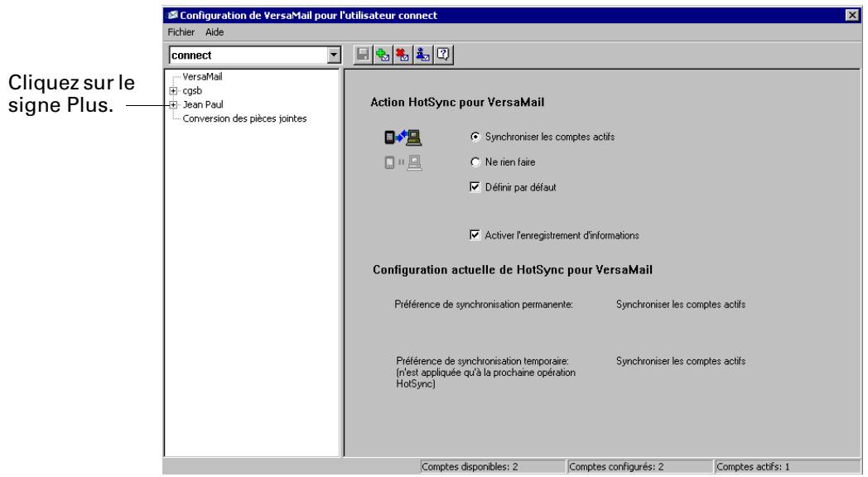Click Préférence de synchronisation temporaire label

point(485,373)
